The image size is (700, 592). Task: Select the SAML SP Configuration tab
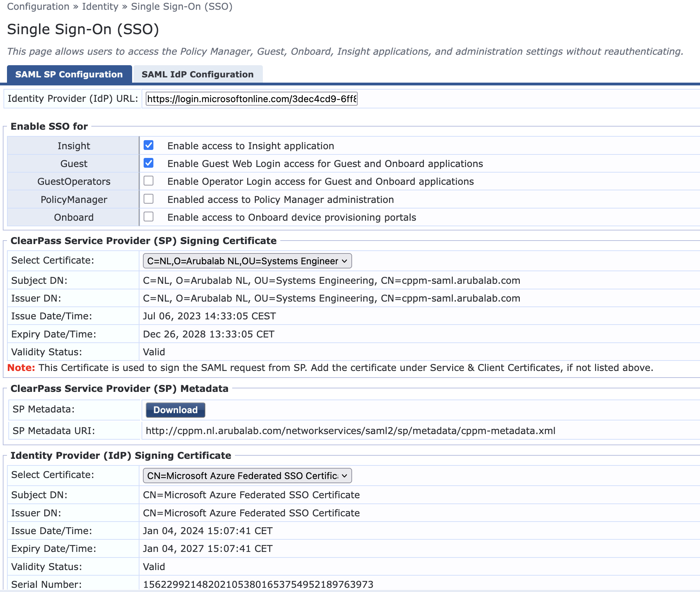click(69, 74)
